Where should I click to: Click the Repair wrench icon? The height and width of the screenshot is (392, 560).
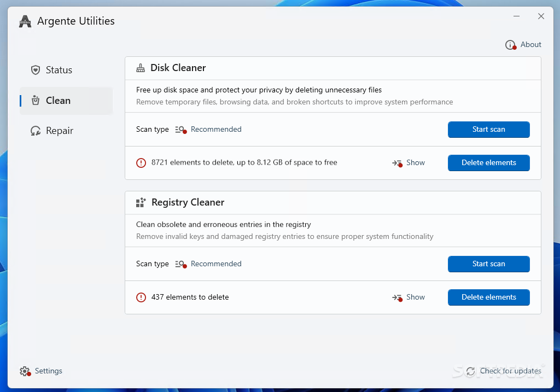tap(36, 131)
